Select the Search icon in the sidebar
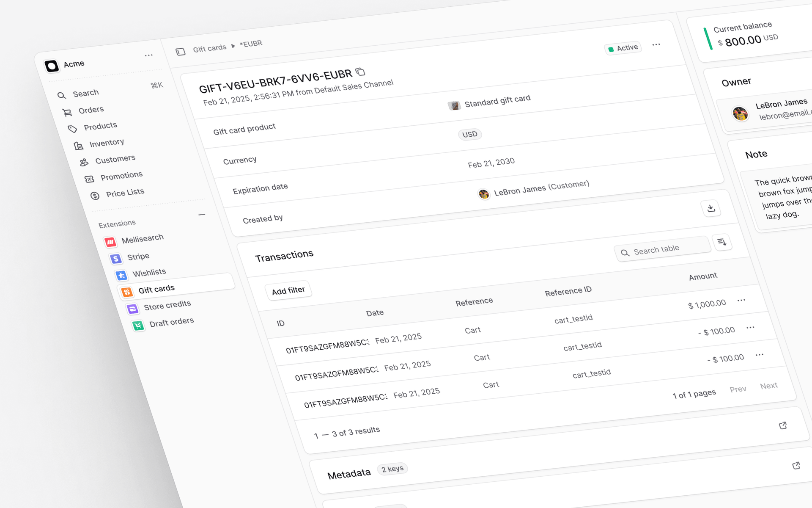Viewport: 812px width, 508px height. pyautogui.click(x=61, y=95)
